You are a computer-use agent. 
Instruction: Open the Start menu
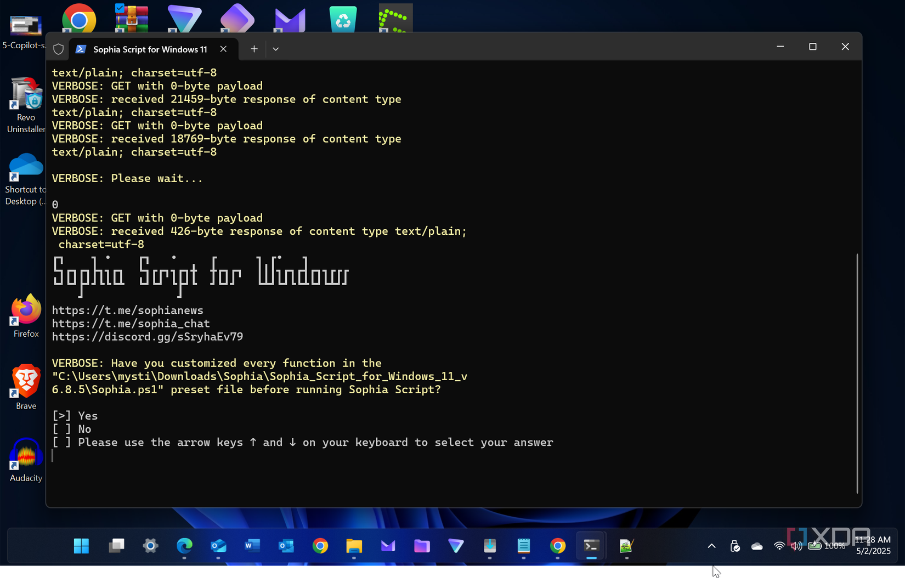click(81, 546)
